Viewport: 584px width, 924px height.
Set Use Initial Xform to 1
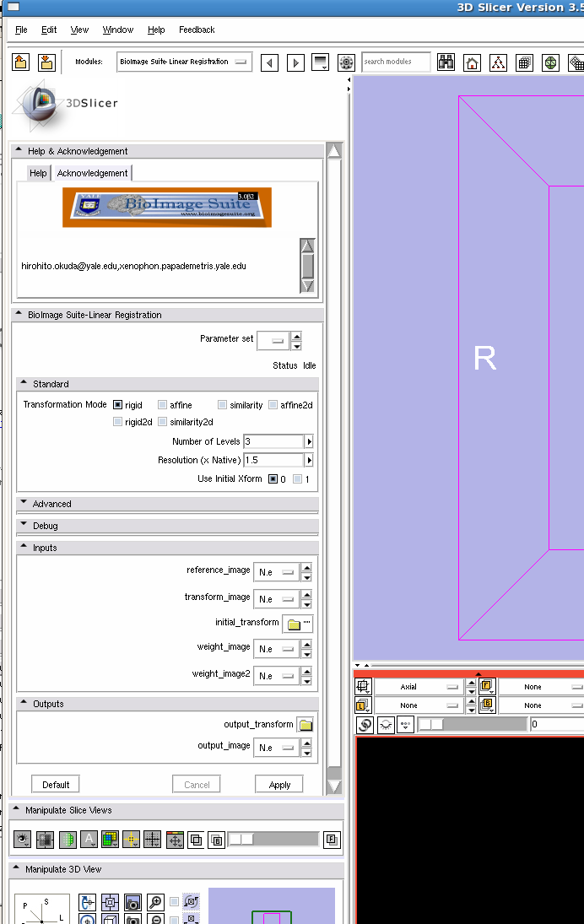coord(297,479)
